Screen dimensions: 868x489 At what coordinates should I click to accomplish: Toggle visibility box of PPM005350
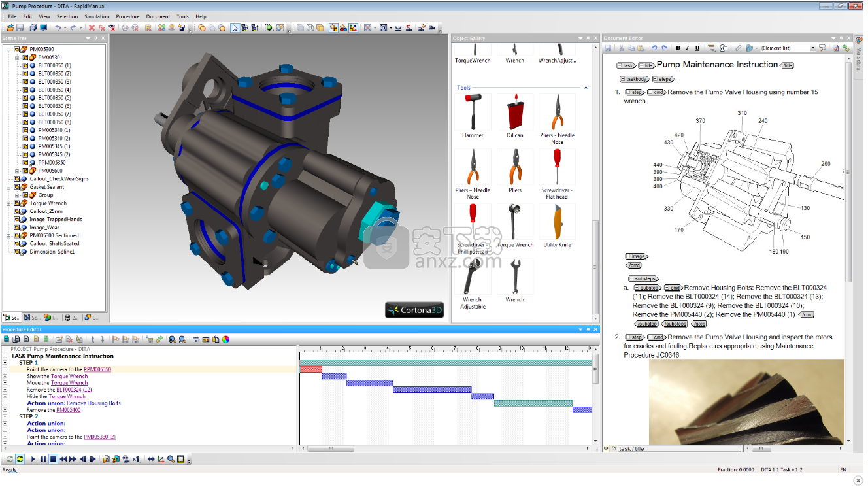pyautogui.click(x=25, y=163)
